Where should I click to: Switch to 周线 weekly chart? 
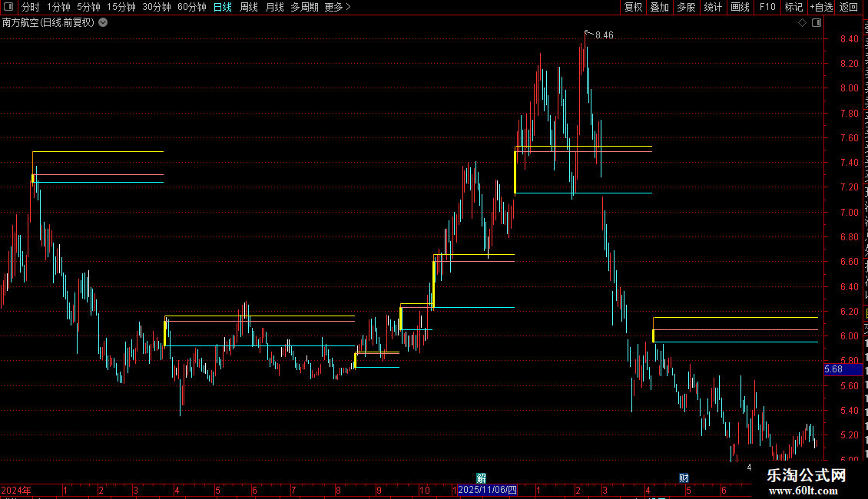[249, 7]
